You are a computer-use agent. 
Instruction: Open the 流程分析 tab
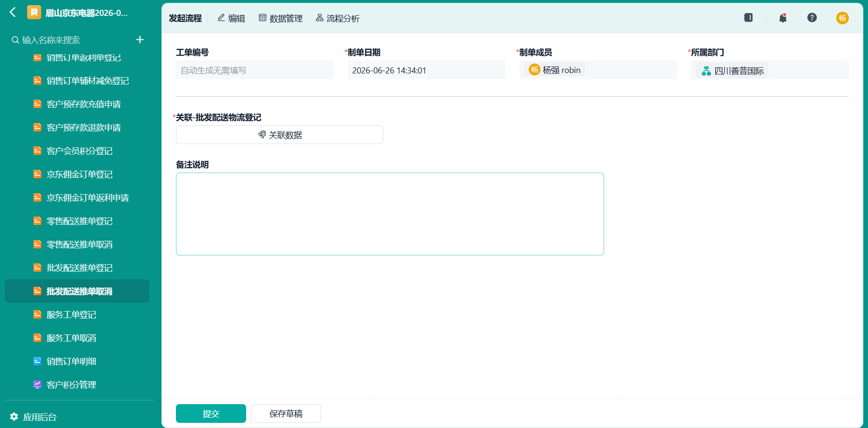tap(338, 18)
